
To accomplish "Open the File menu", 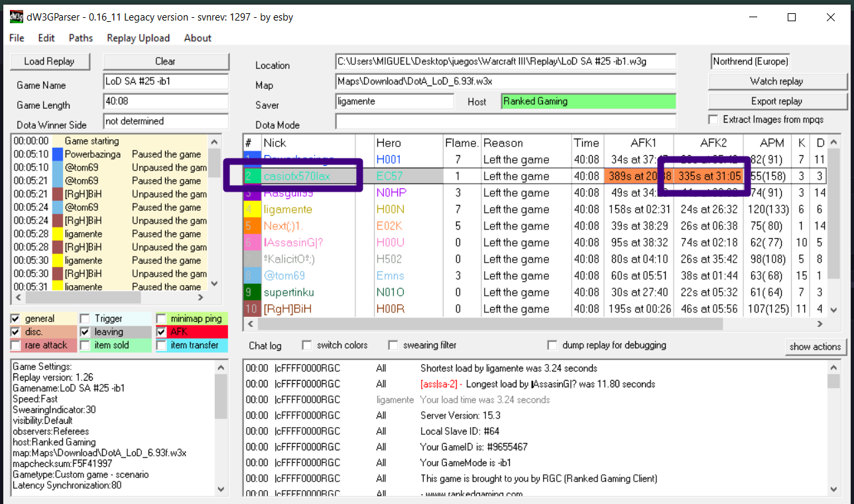I will pos(17,38).
